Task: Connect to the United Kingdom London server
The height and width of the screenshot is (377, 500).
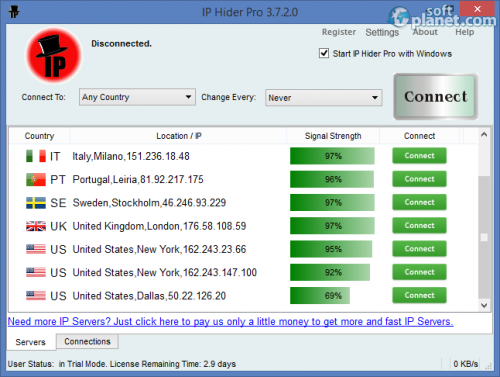Action: click(x=419, y=226)
